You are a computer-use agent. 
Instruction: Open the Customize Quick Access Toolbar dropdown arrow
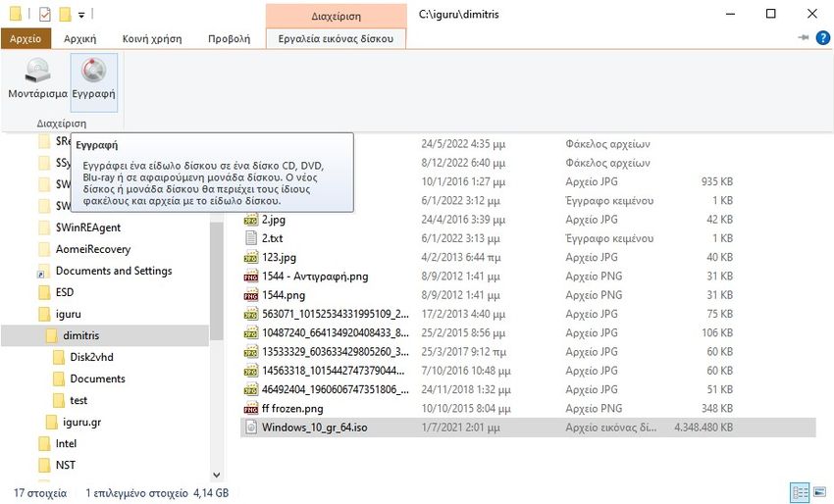(x=81, y=15)
